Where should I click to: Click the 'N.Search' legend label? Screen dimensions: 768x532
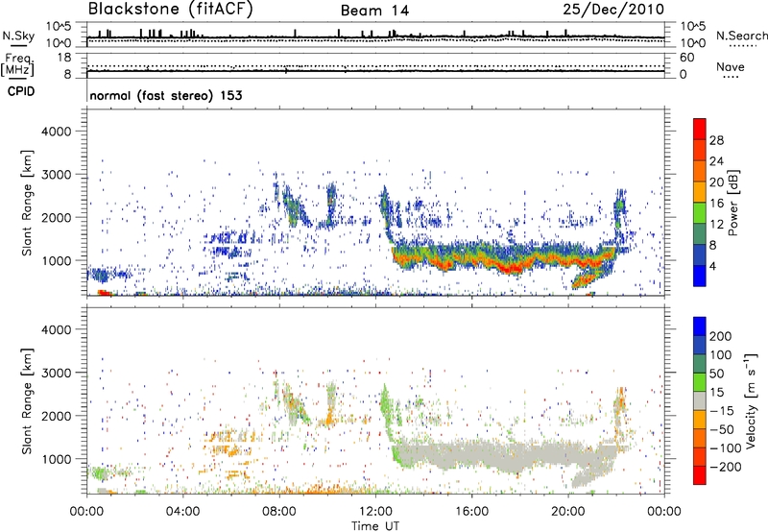click(742, 36)
